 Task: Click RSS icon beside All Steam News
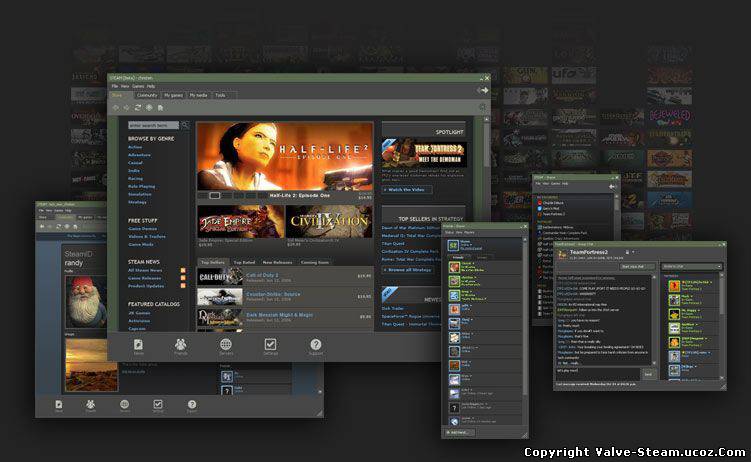[183, 270]
